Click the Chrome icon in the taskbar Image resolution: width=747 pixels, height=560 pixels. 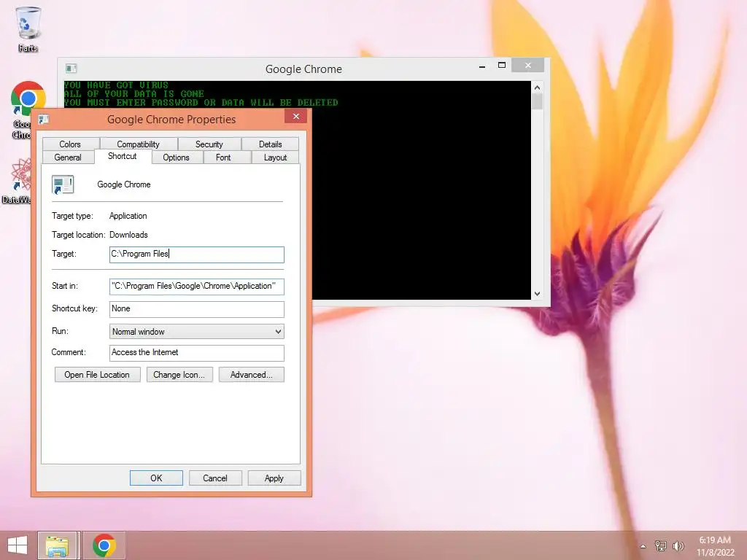[104, 545]
